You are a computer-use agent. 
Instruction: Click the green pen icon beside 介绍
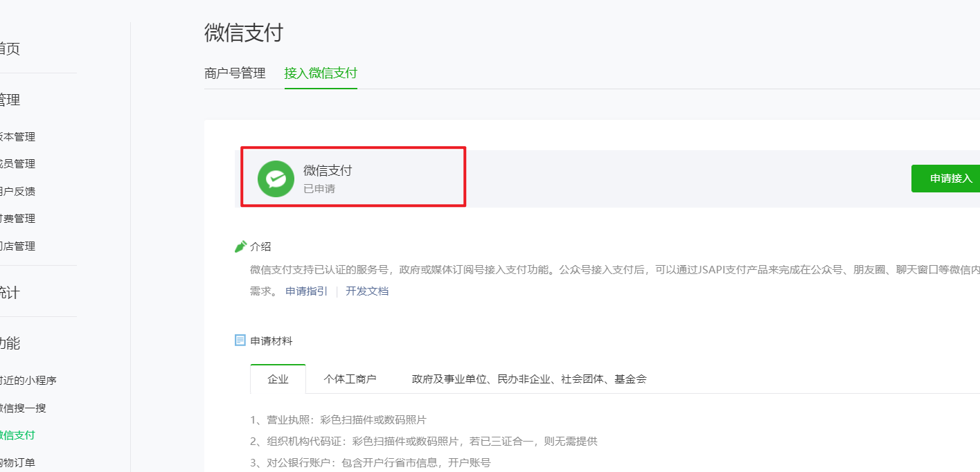[x=240, y=246]
